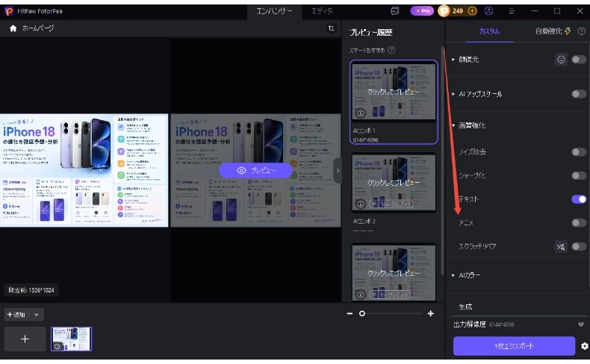
Task: Select the AIコンボ 2 preview thumbnail
Action: tap(394, 183)
